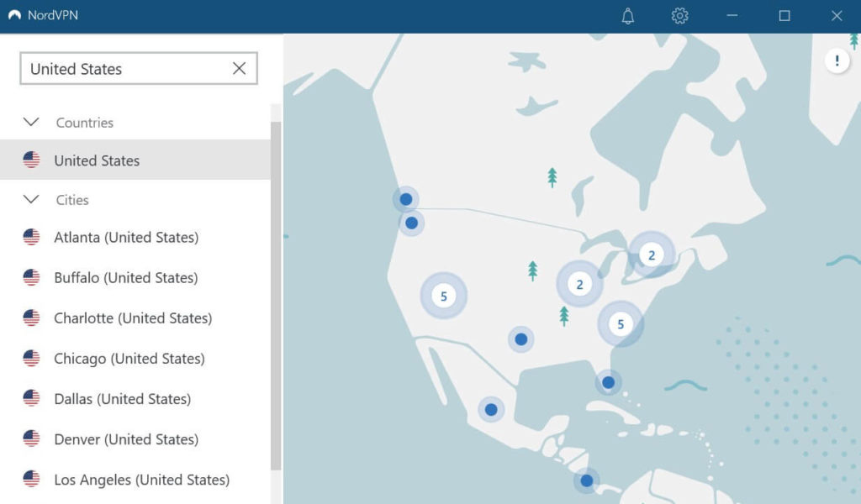Viewport: 861px width, 504px height.
Task: Click the US flag icon beside Dallas
Action: click(31, 398)
